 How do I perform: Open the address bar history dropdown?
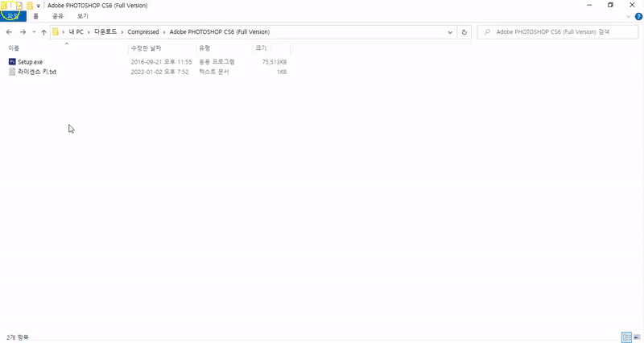point(450,32)
